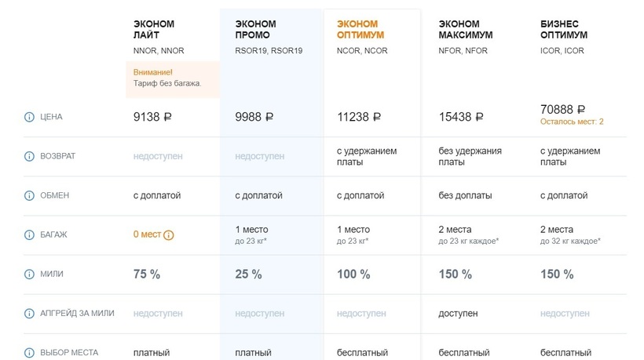Choose the ЭКОНОМ ОПТИМУМ fare header
The height and width of the screenshot is (360, 644).
[x=357, y=30]
